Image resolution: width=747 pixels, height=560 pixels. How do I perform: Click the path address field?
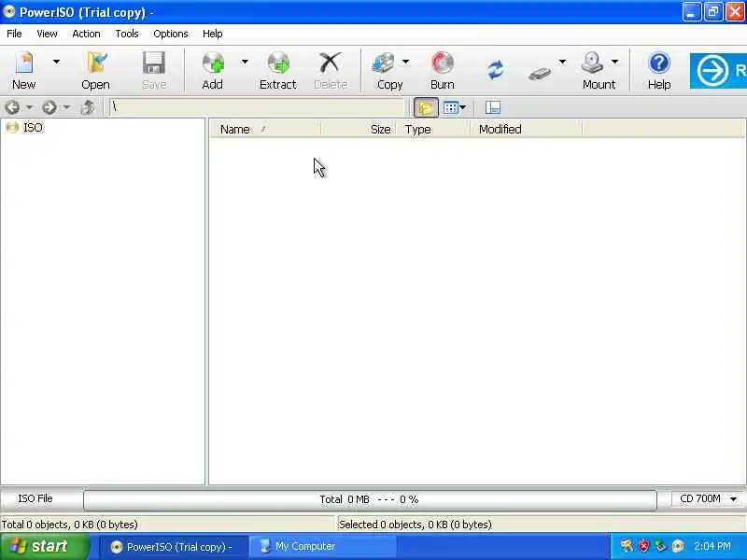coord(256,106)
